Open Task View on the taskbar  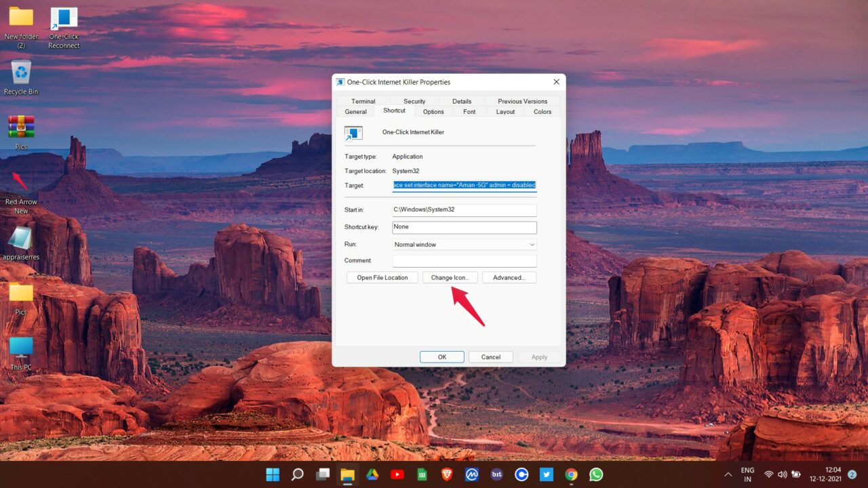(x=323, y=474)
